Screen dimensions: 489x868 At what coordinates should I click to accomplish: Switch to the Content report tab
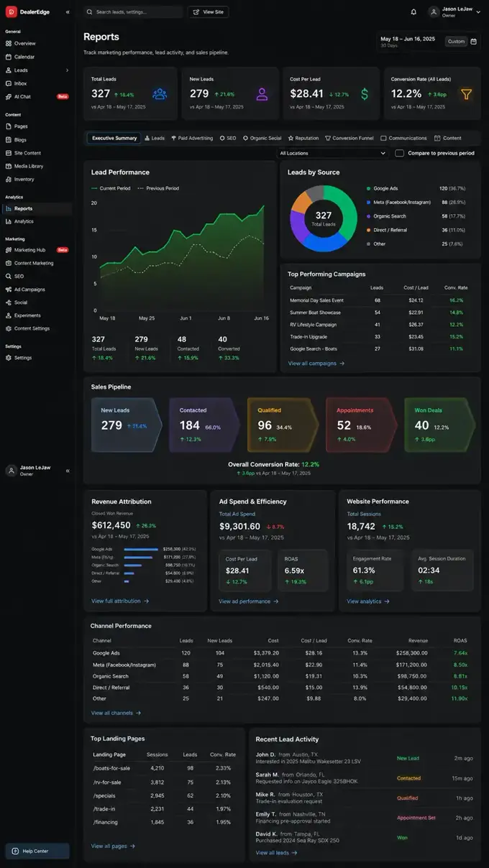click(x=448, y=138)
